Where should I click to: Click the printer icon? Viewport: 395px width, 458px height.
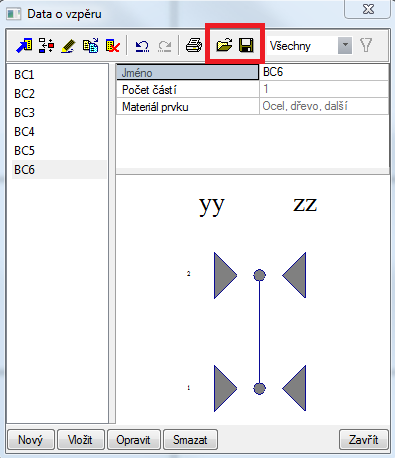(194, 45)
